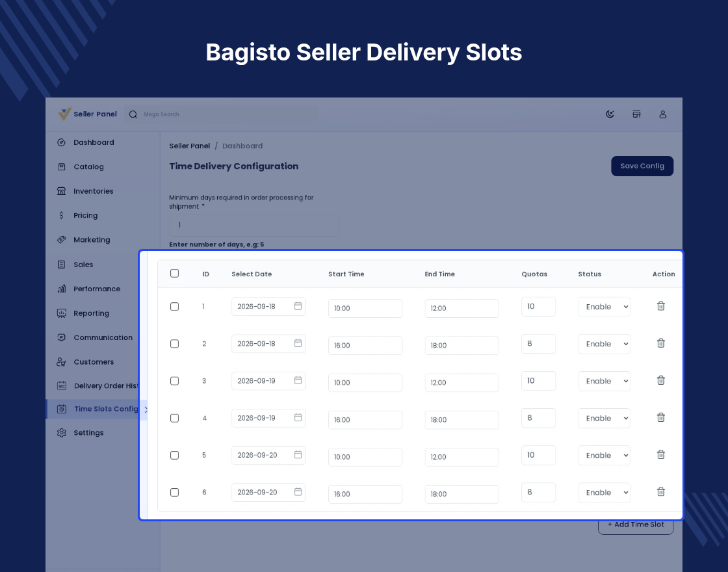
Task: Edit End Time for slot ID 6
Action: point(462,494)
